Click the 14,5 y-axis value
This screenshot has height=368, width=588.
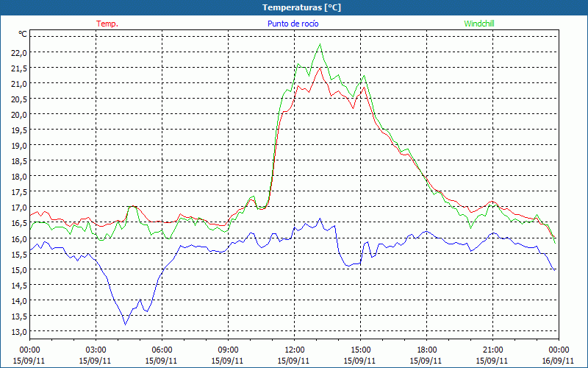pos(19,285)
